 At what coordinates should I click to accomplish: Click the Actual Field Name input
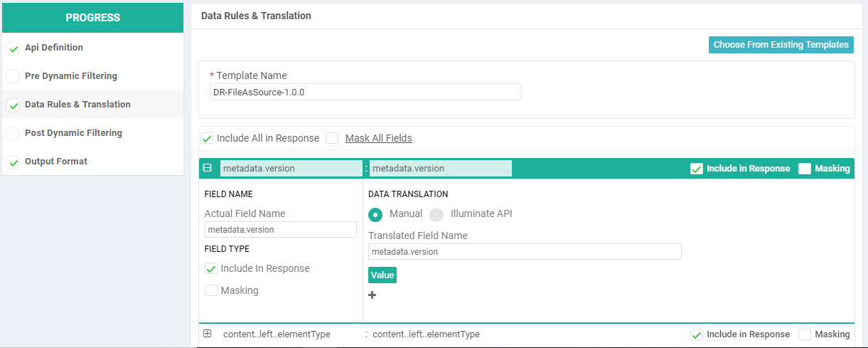pos(281,229)
